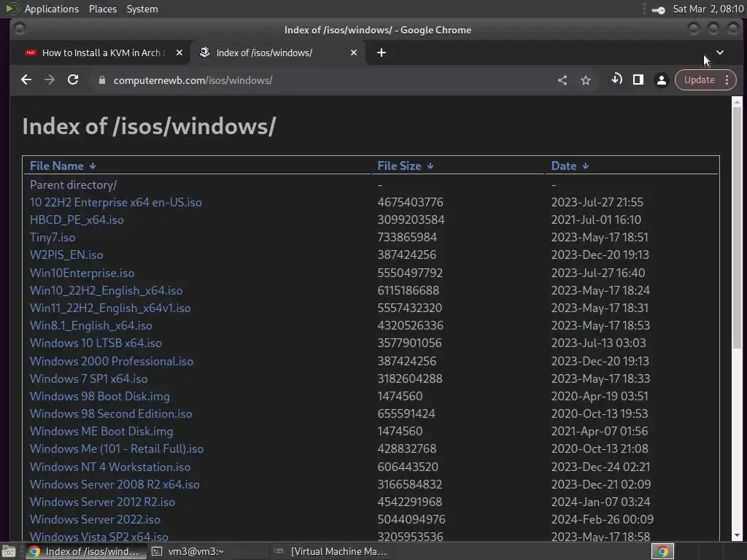Download Win8.1_English_x64.iso
This screenshot has width=747, height=560.
tap(90, 326)
